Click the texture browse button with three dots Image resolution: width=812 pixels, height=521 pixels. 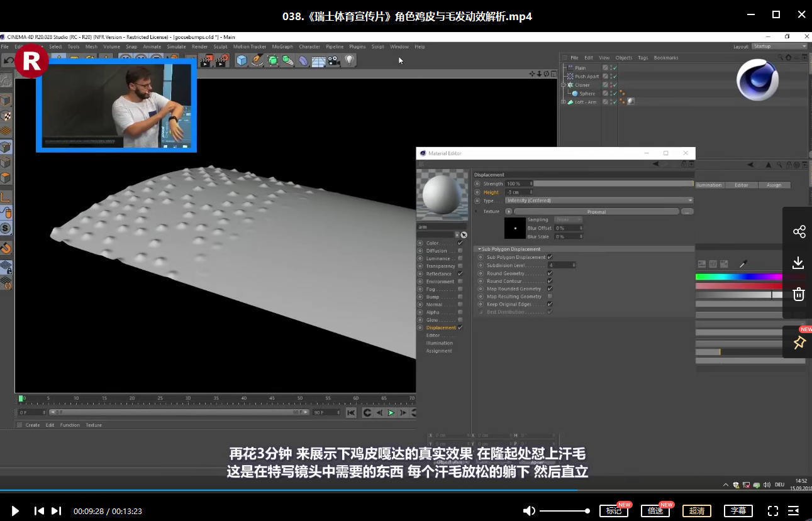687,211
